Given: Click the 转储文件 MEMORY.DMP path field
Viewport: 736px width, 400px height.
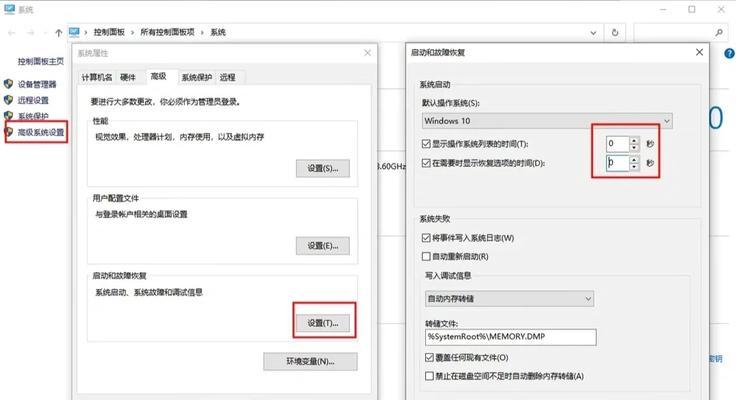Looking at the screenshot, I should click(511, 337).
